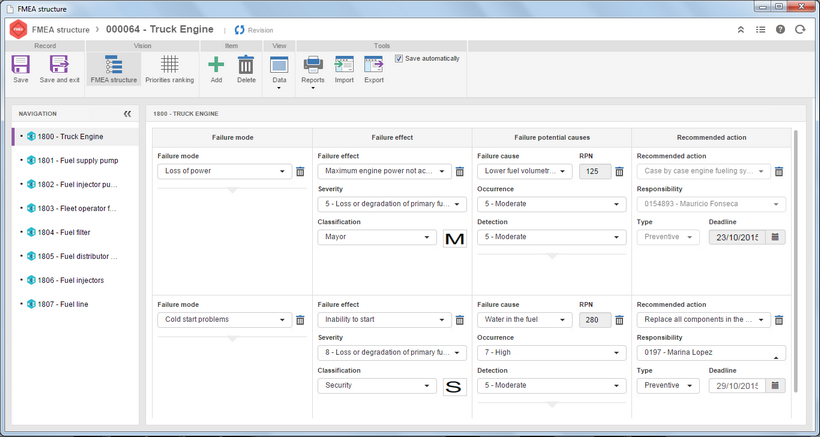Expand collapse arrow under Cold start problems

(x=232, y=339)
